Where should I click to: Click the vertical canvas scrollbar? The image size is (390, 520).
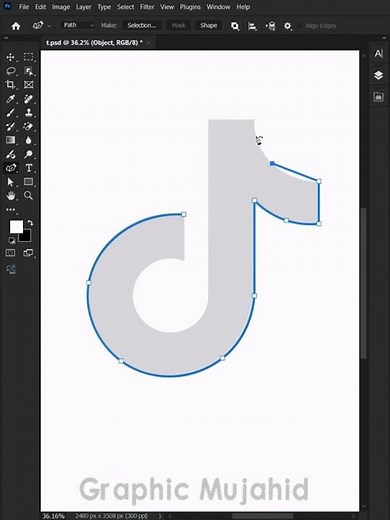coord(364,283)
